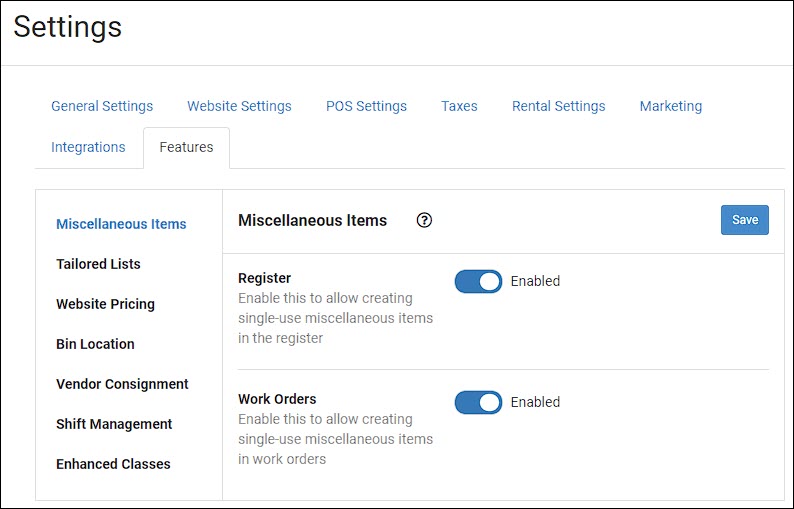The image size is (794, 509).
Task: Click the Settings page heading
Action: pyautogui.click(x=67, y=27)
